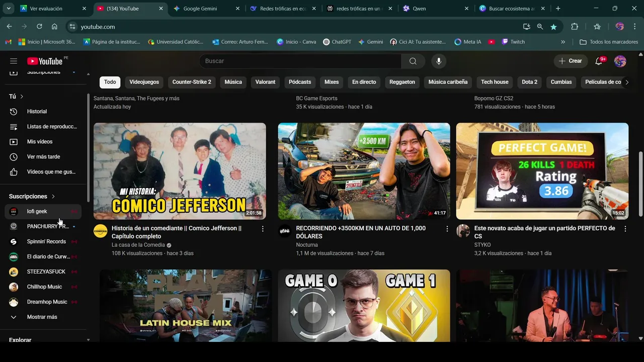
Task: Open options for Este novato video
Action: pyautogui.click(x=625, y=229)
